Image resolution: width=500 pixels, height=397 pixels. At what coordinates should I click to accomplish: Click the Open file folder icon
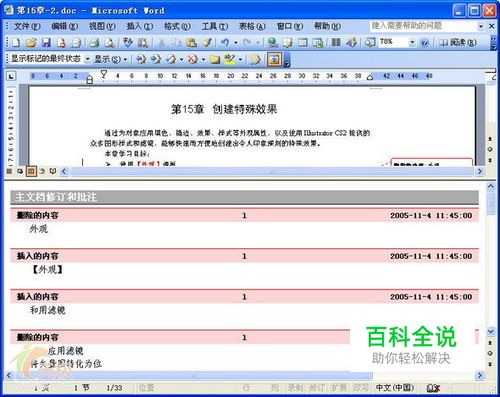coord(31,42)
